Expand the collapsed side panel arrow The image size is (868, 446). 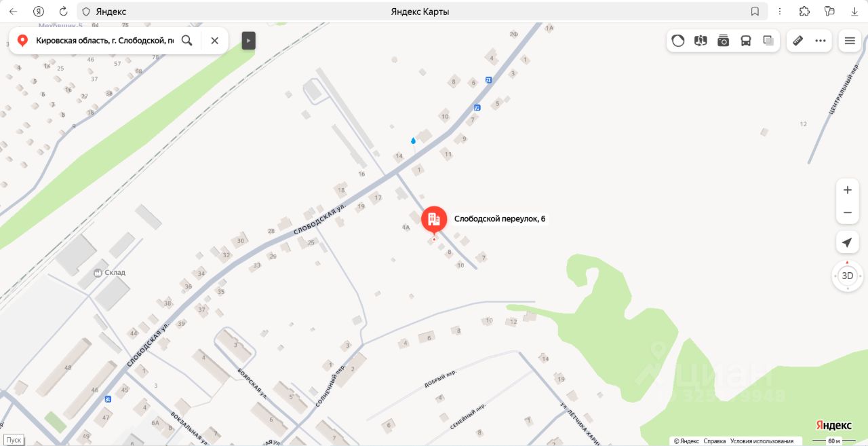pos(249,41)
